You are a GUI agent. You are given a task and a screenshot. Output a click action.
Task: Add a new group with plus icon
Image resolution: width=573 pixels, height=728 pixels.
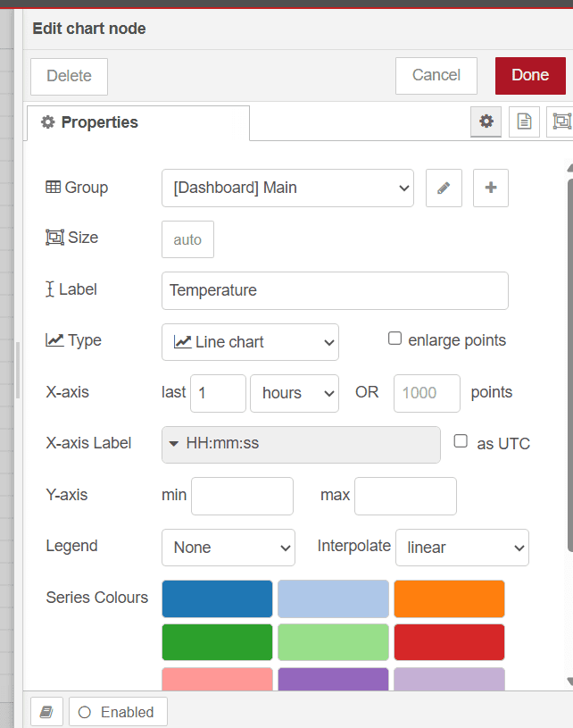(x=490, y=188)
